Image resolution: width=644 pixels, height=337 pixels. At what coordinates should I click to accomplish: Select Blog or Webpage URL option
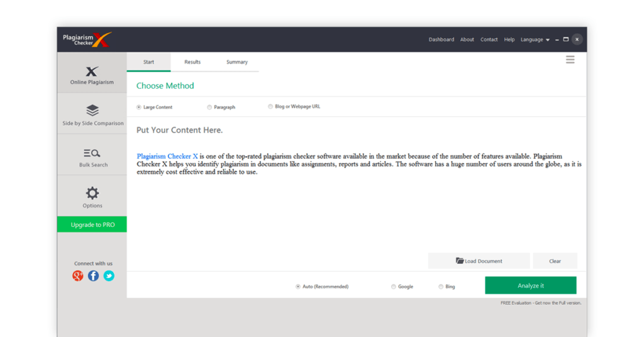pyautogui.click(x=270, y=107)
